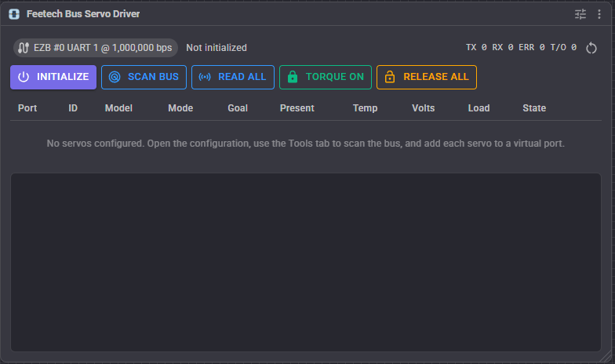
Task: Click the 'Not initialized' status text
Action: (217, 48)
